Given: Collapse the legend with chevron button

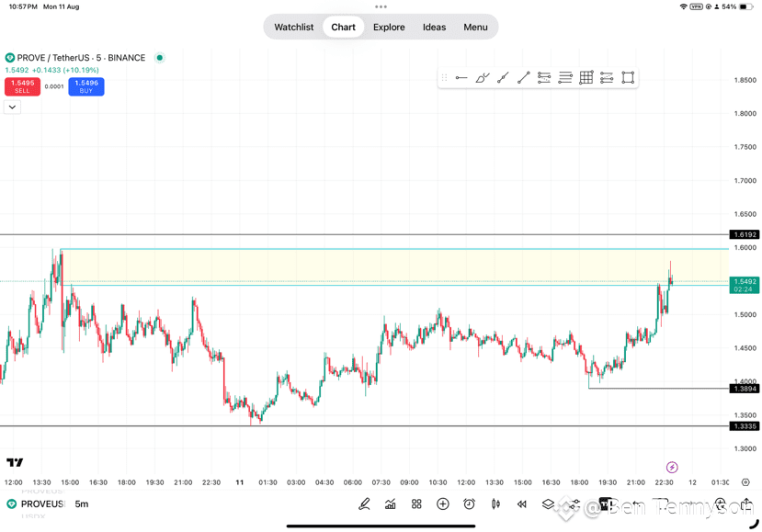Looking at the screenshot, I should (x=13, y=107).
